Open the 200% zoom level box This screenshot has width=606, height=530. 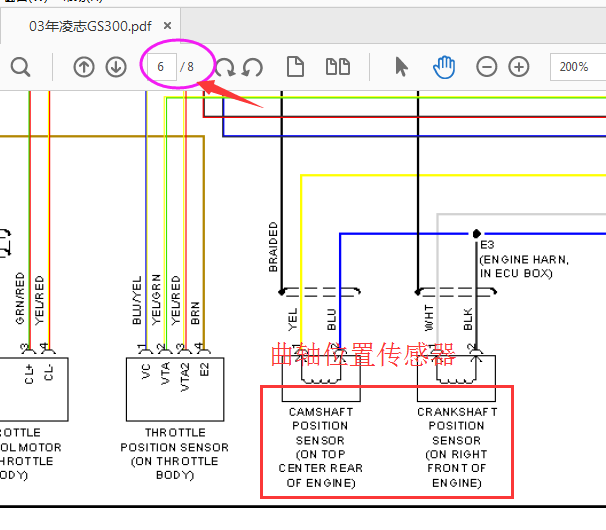tap(578, 67)
